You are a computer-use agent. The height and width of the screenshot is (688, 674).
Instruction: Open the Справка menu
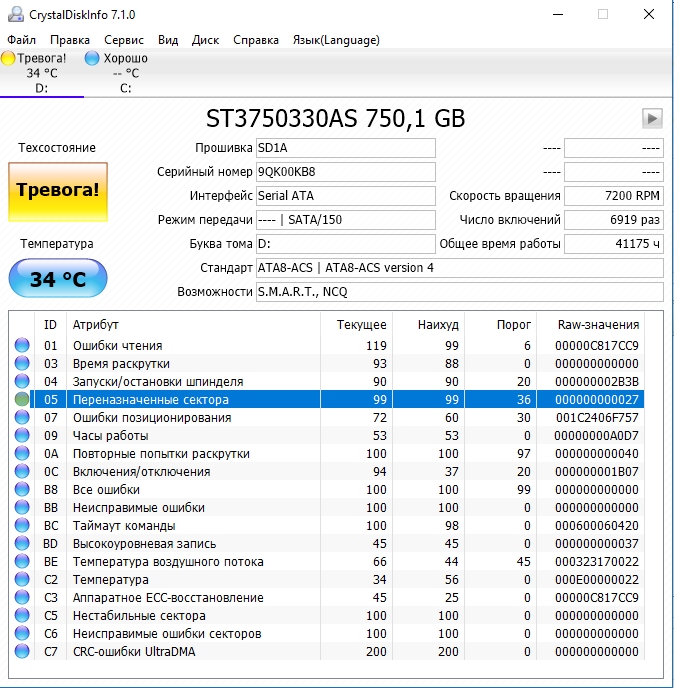[x=256, y=40]
